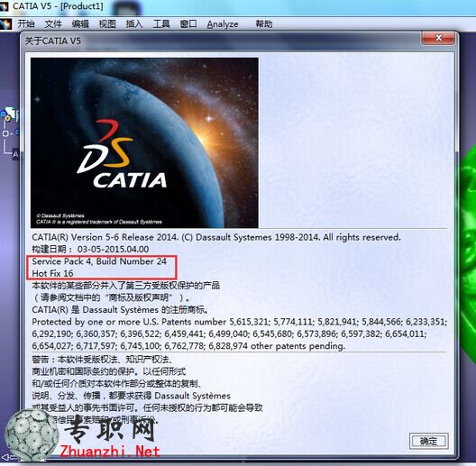The image size is (476, 466).
Task: Click the 'CATIA(R) Version 5-6 Release 2014' line
Action: 216,237
